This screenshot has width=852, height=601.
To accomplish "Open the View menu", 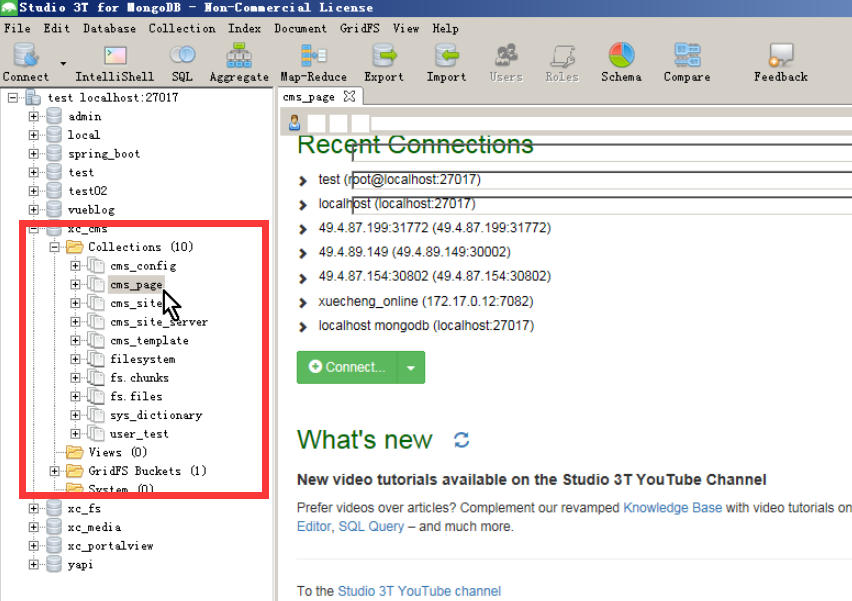I will [406, 28].
